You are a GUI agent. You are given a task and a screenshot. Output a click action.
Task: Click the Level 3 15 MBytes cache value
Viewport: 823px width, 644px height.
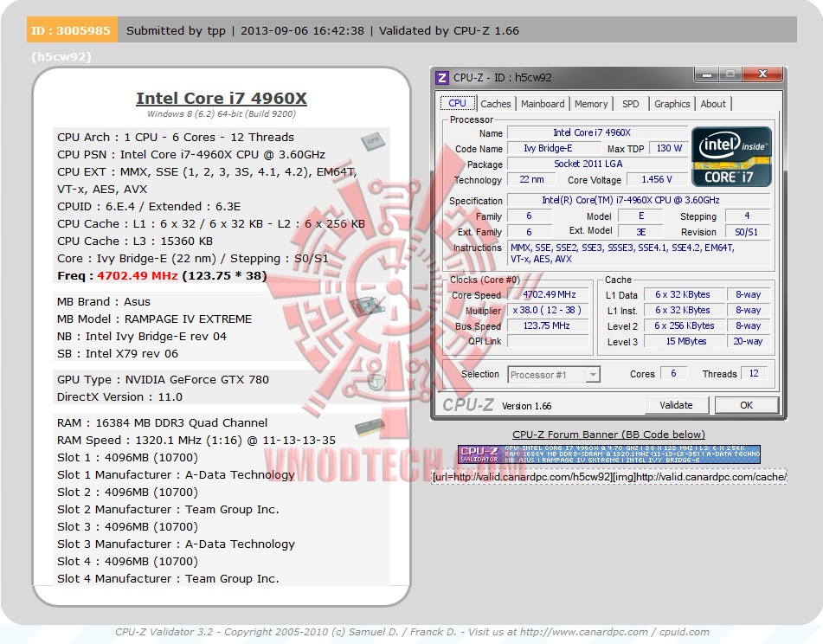coord(685,341)
